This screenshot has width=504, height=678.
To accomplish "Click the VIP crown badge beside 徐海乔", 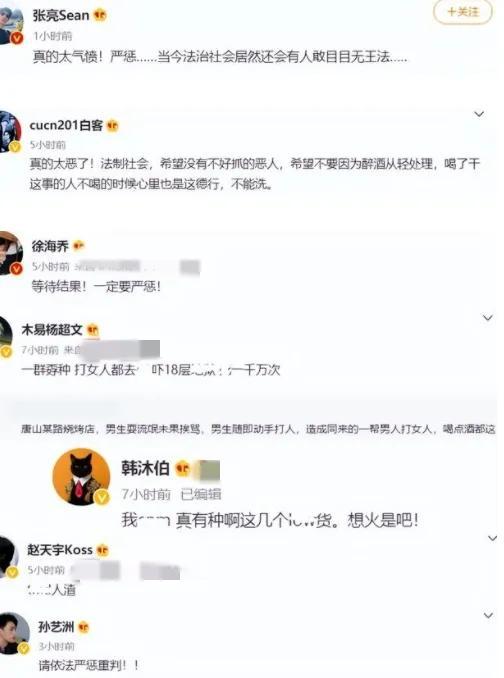I will point(79,246).
